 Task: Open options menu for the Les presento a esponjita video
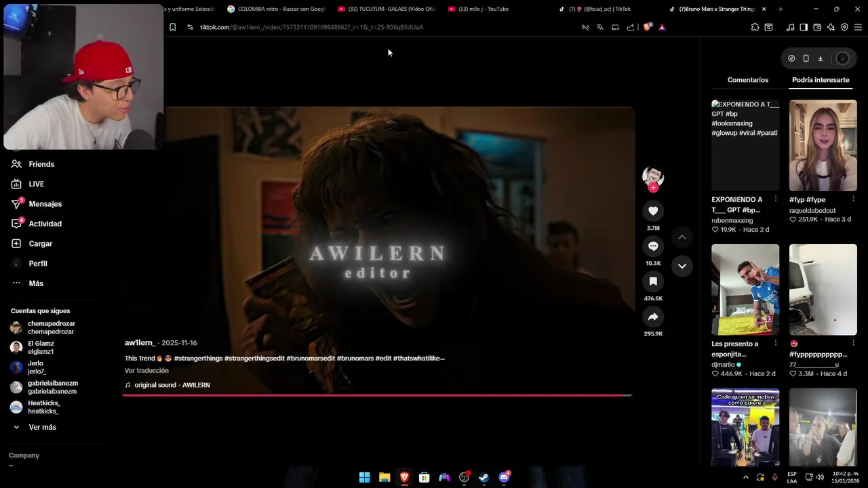(x=776, y=344)
